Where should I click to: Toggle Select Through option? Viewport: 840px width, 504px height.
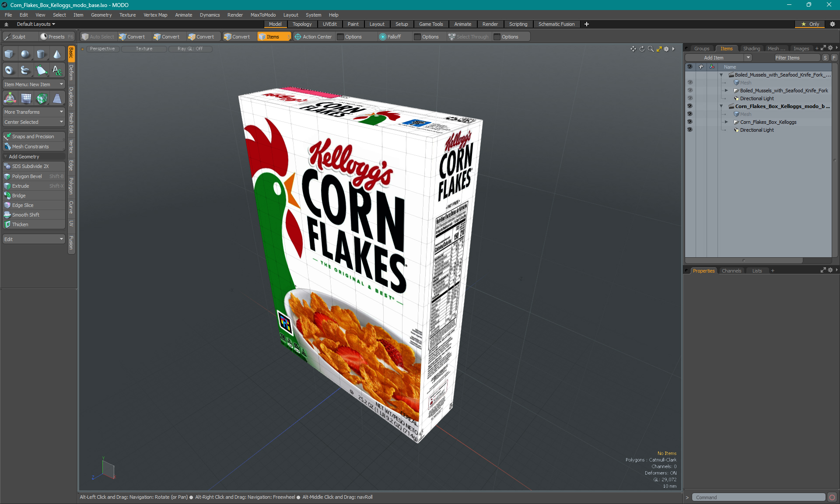(x=468, y=37)
